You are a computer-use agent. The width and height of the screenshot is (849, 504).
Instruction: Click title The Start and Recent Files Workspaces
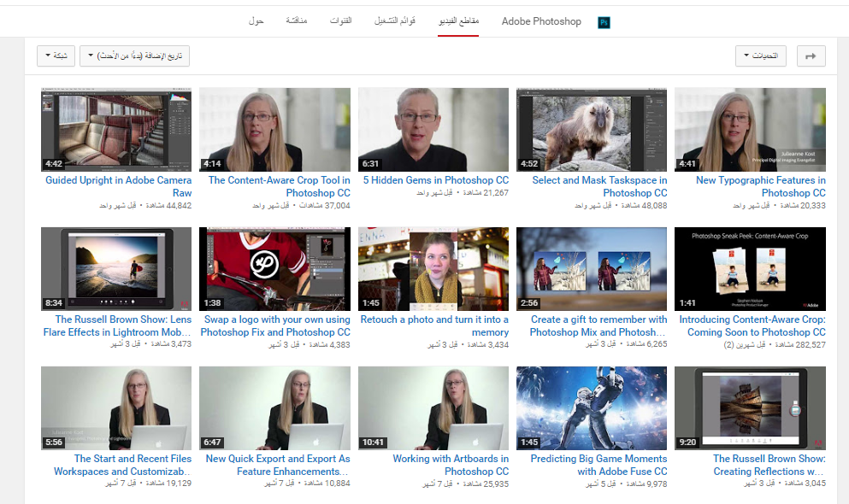tap(122, 465)
